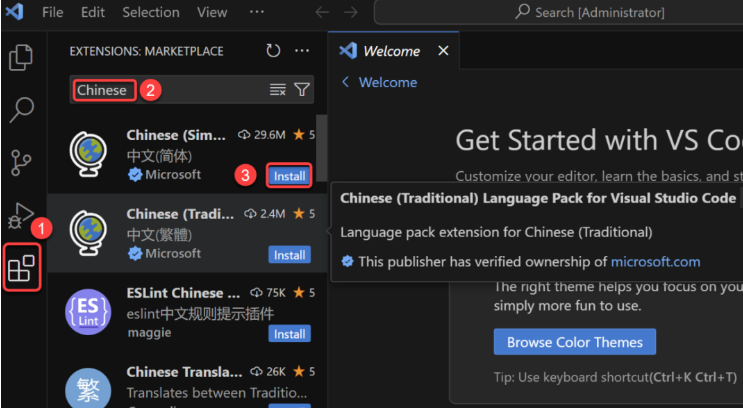Select Chinese (Sim... extension title
This screenshot has width=743, height=408.
pyautogui.click(x=176, y=135)
